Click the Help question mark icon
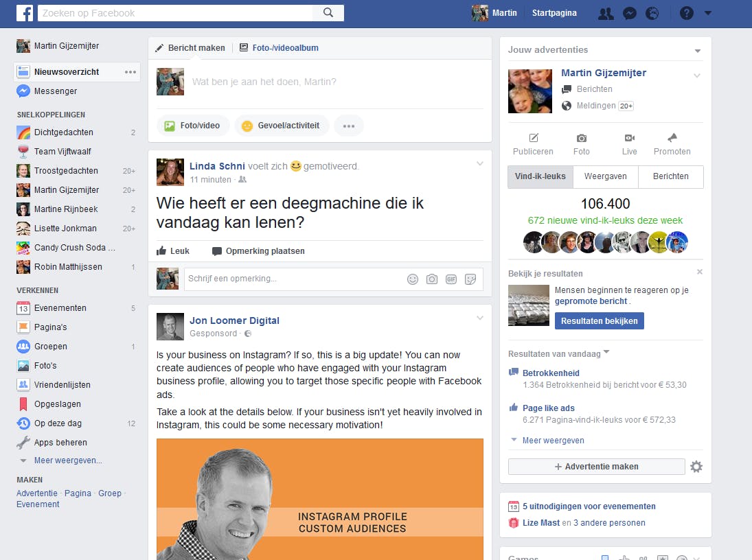 pos(686,13)
